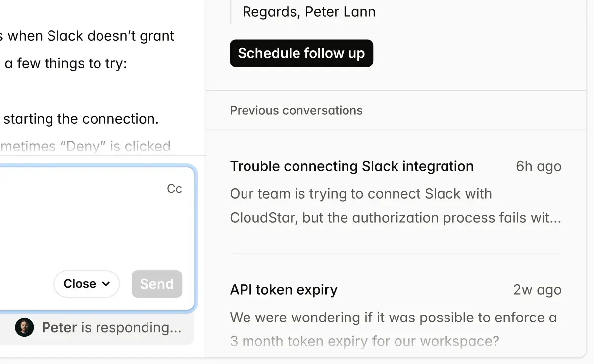Image resolution: width=594 pixels, height=364 pixels.
Task: Click the Send button in the composer
Action: [x=157, y=284]
